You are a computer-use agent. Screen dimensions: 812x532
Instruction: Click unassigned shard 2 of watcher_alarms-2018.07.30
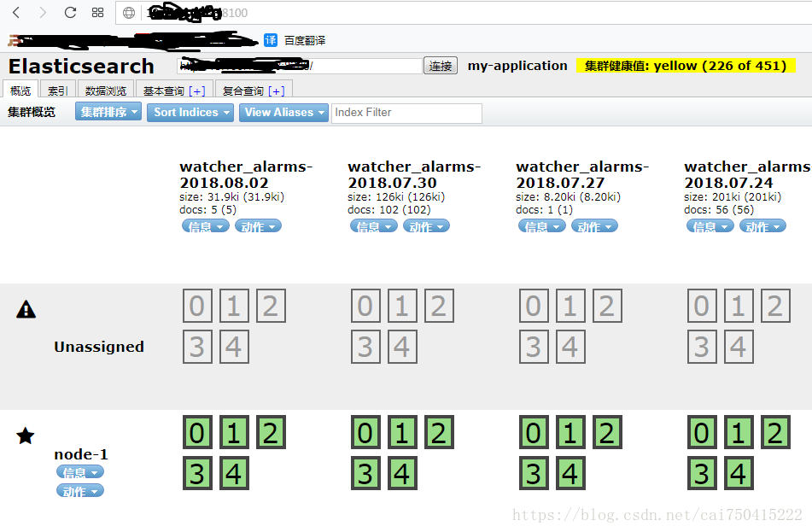(439, 306)
